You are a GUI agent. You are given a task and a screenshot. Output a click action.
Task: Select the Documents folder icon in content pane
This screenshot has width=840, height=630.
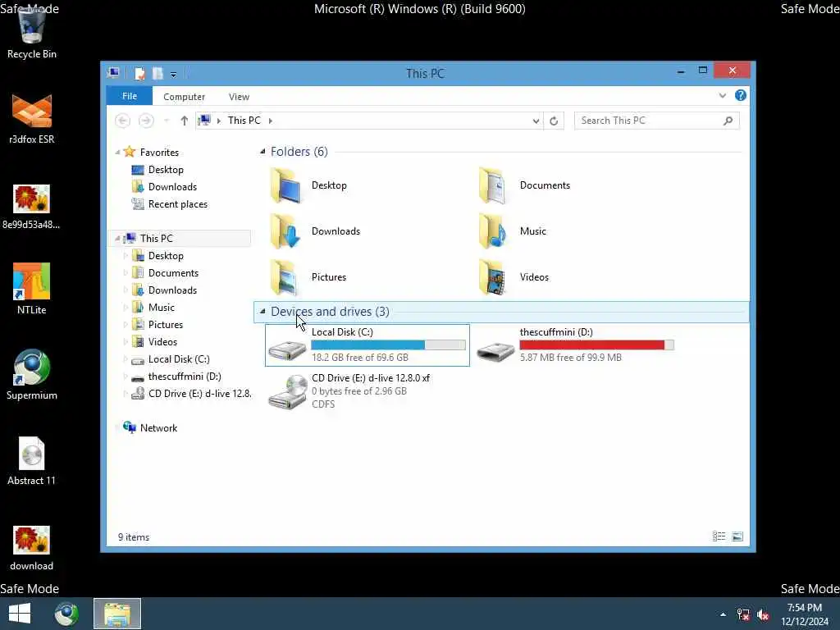point(493,185)
